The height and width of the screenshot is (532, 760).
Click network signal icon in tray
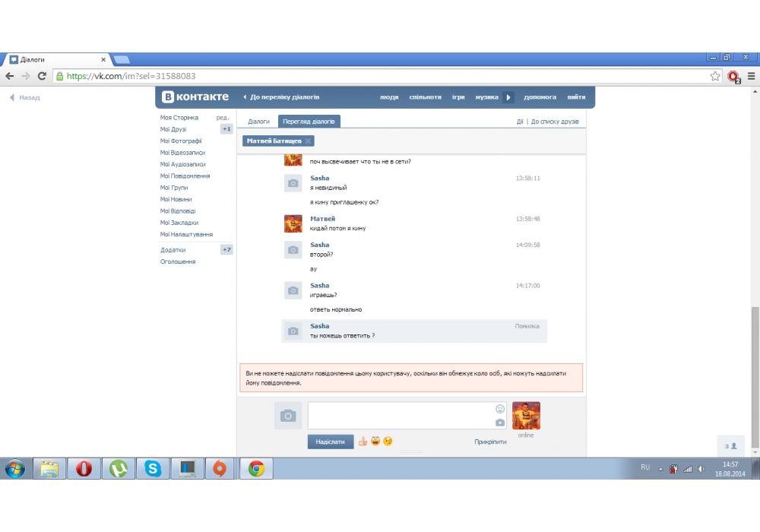tap(688, 469)
